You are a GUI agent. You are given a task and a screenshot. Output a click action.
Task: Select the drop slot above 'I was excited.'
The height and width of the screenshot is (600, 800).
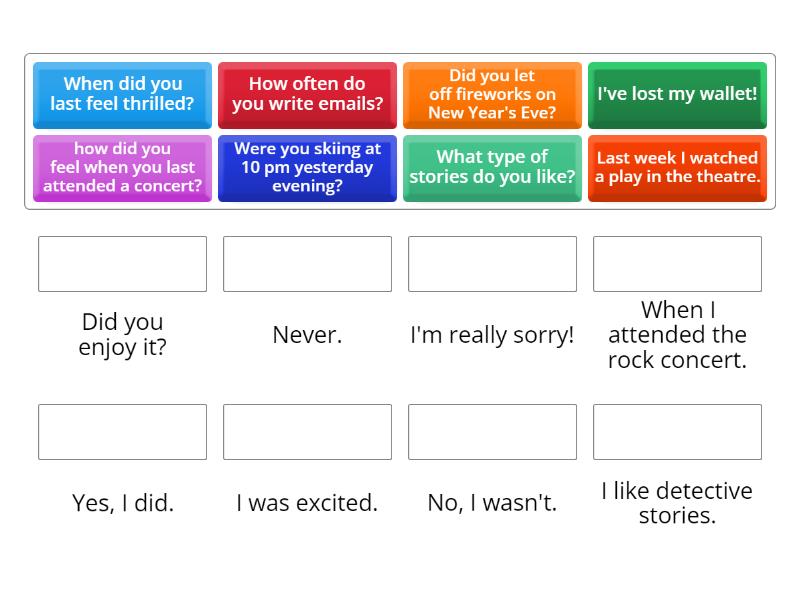[x=307, y=432]
